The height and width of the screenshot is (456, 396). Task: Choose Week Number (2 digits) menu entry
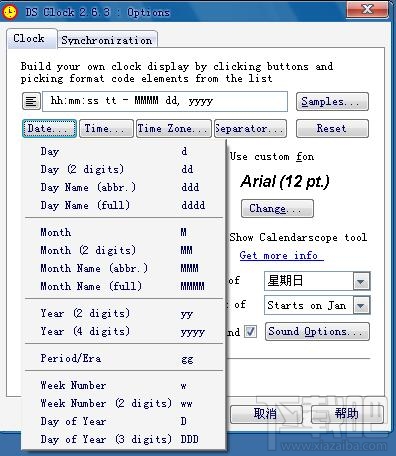[x=124, y=404]
